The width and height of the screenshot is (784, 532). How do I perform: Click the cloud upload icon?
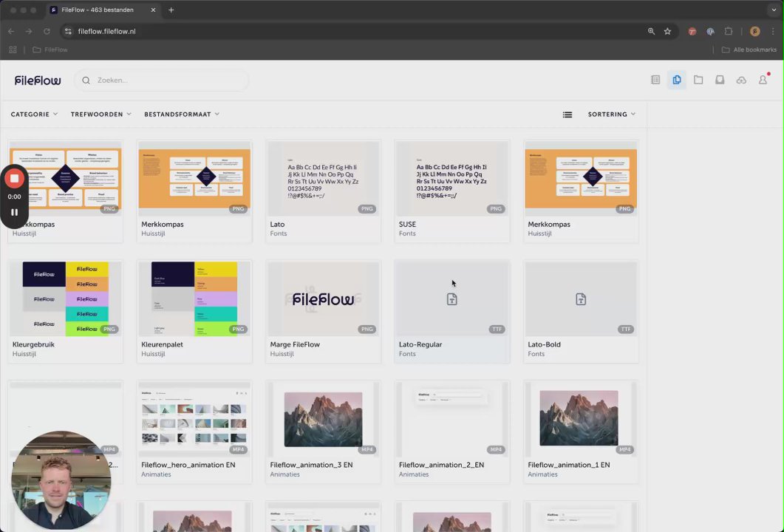[x=741, y=80]
